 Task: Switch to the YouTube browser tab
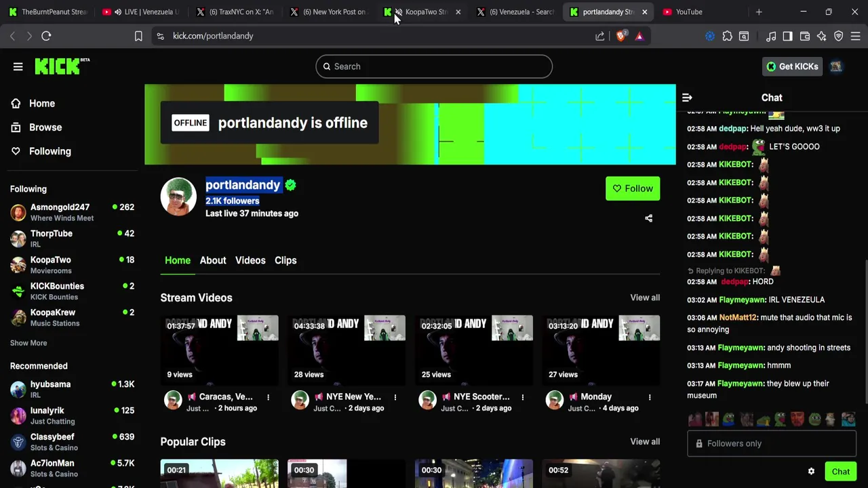(700, 12)
